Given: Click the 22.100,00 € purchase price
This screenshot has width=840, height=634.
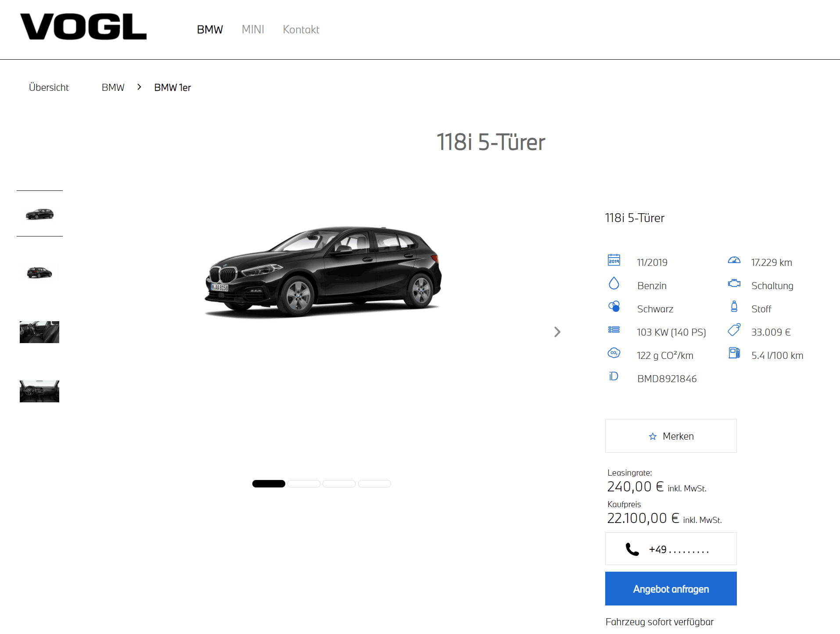Looking at the screenshot, I should pos(643,518).
